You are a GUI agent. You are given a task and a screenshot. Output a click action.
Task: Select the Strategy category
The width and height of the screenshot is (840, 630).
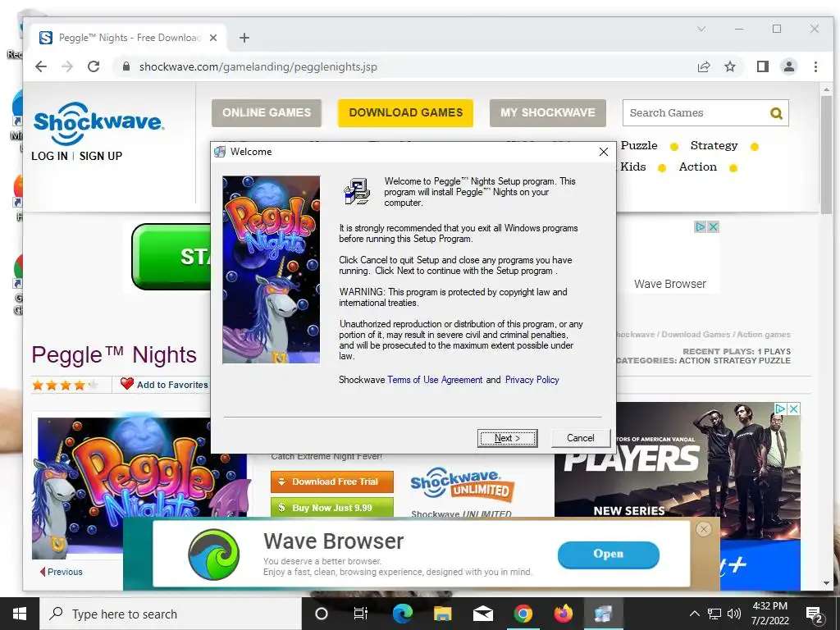[x=714, y=146]
